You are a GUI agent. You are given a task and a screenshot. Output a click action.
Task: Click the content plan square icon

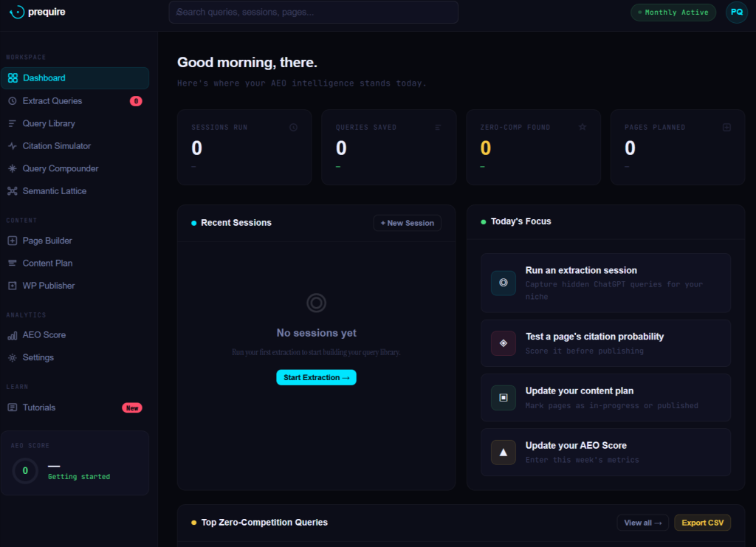[504, 398]
